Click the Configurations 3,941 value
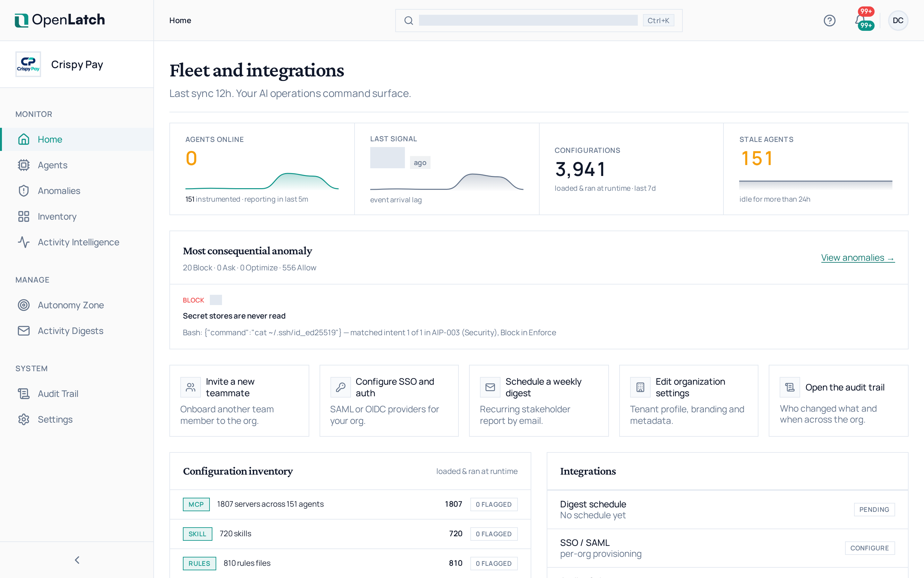Image resolution: width=924 pixels, height=578 pixels. tap(580, 169)
